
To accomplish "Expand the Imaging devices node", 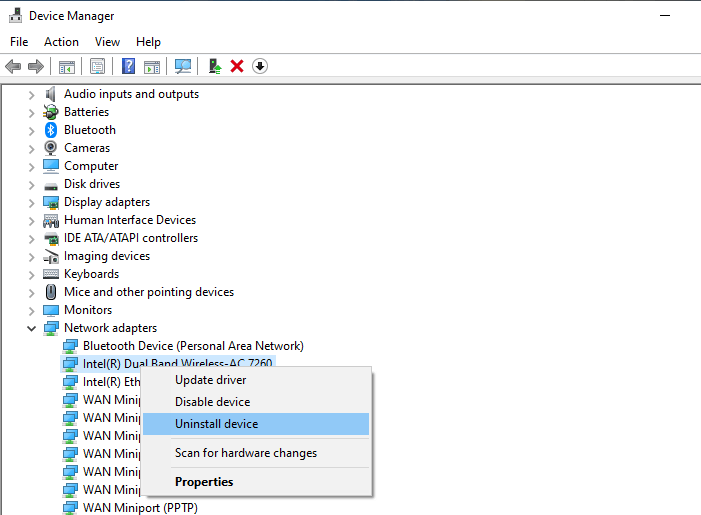I will coord(31,257).
